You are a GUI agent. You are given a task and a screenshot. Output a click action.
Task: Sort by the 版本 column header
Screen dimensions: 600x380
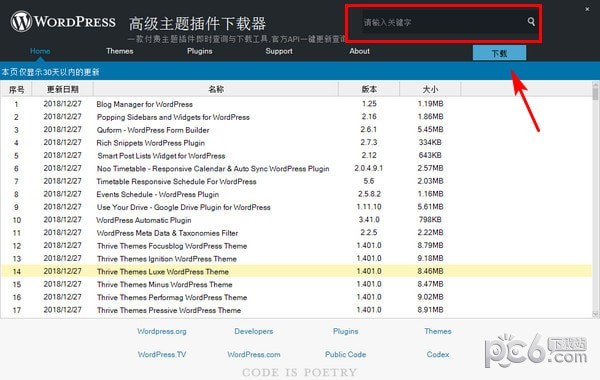tap(369, 89)
